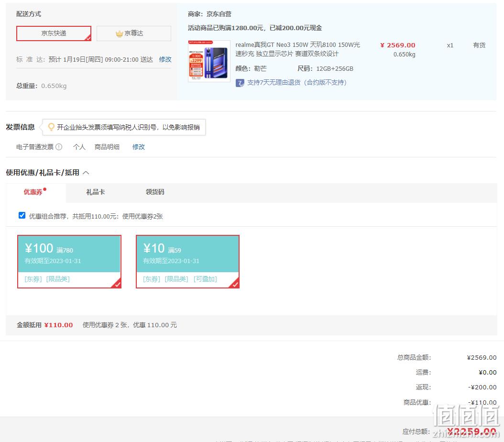Click the 7-day return icon
The height and width of the screenshot is (442, 504).
pyautogui.click(x=240, y=83)
